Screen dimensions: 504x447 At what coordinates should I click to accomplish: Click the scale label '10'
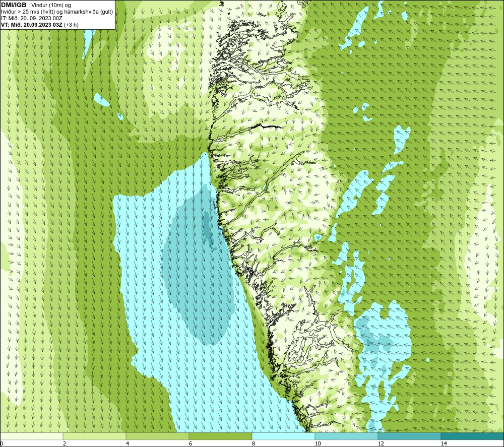318,443
